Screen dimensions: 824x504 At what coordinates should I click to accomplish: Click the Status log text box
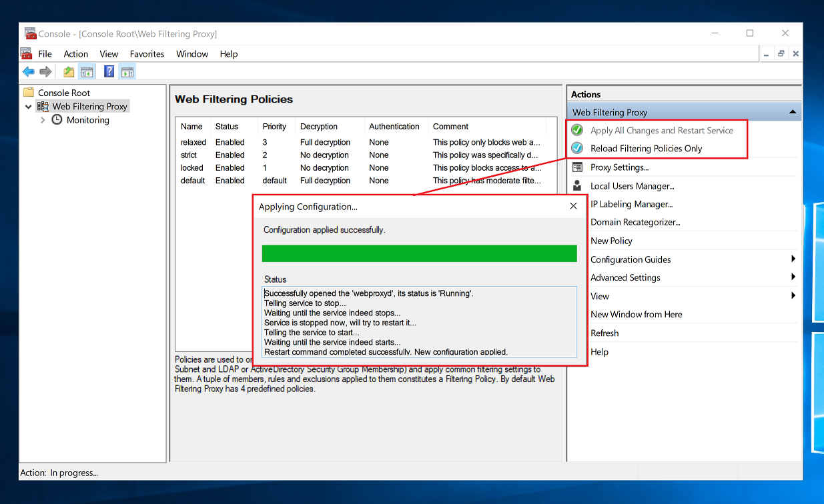(x=419, y=322)
